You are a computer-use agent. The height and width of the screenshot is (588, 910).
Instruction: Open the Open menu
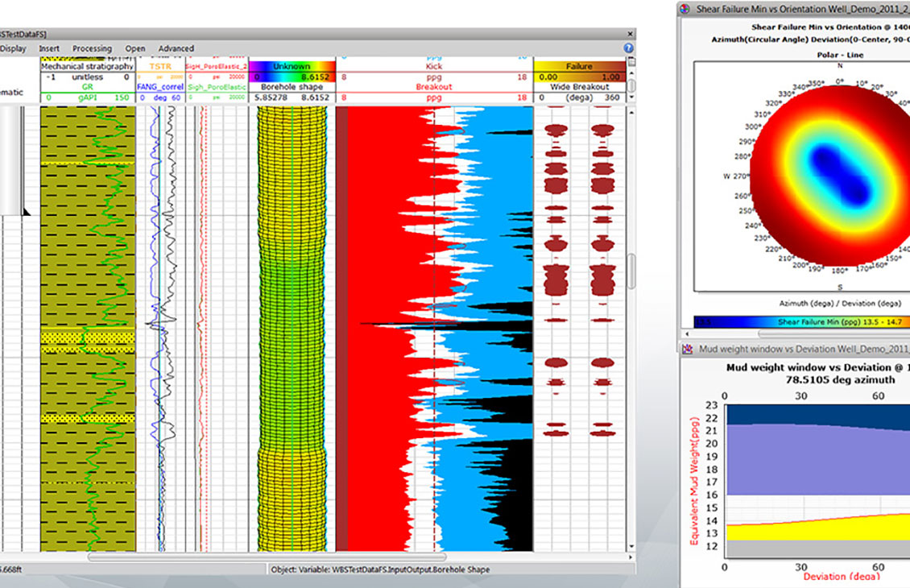[x=134, y=48]
